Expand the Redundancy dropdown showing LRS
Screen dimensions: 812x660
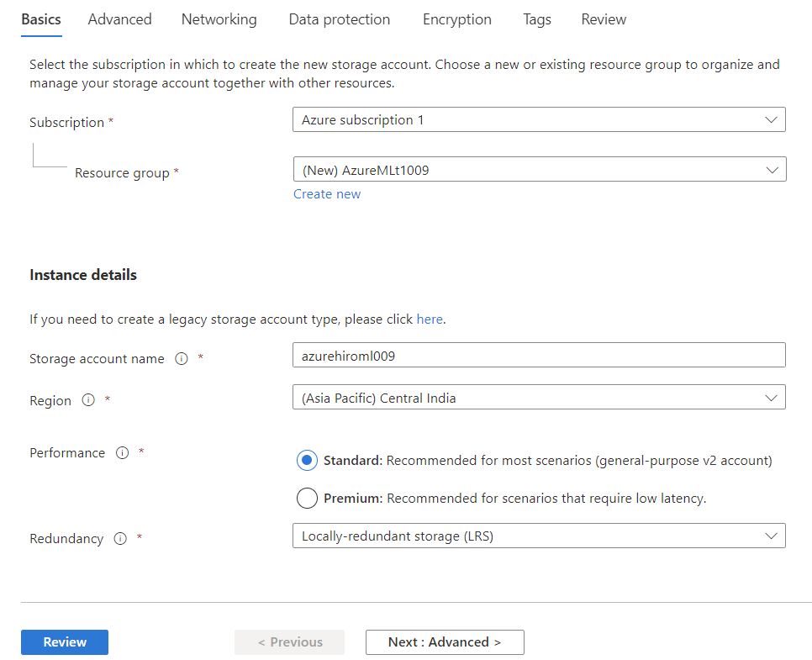[x=539, y=536]
